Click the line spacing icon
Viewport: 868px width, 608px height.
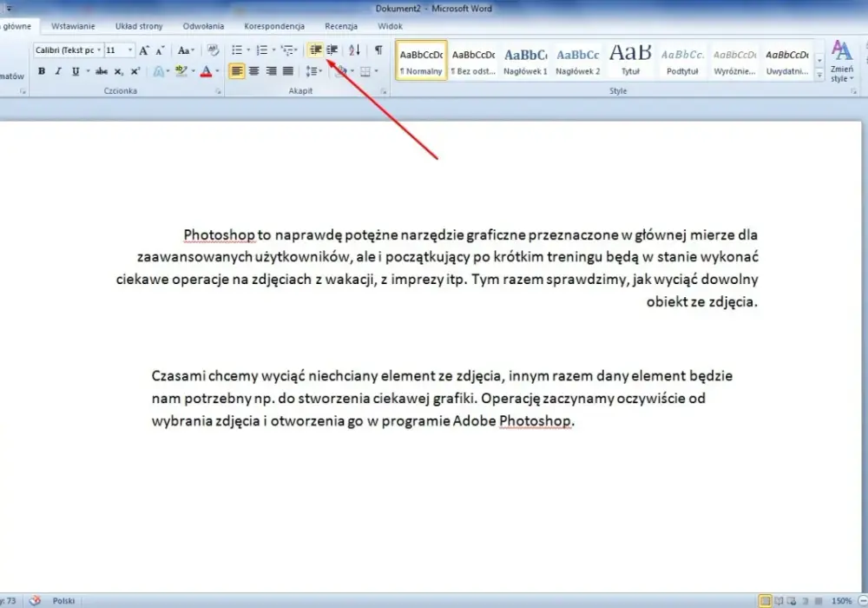tap(312, 71)
